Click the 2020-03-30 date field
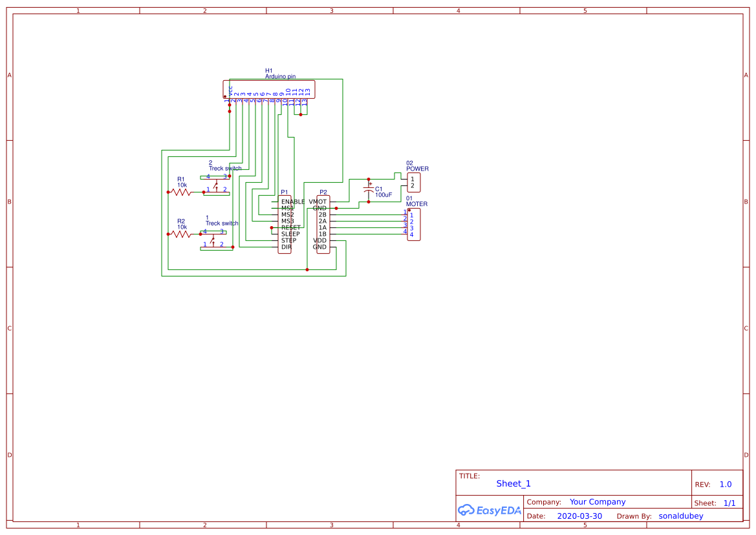756x535 pixels. point(579,516)
